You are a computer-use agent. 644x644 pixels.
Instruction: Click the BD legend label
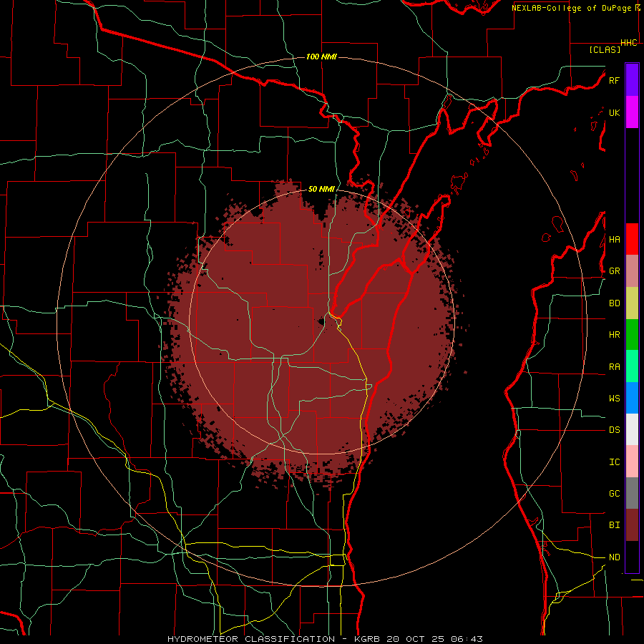pos(614,303)
